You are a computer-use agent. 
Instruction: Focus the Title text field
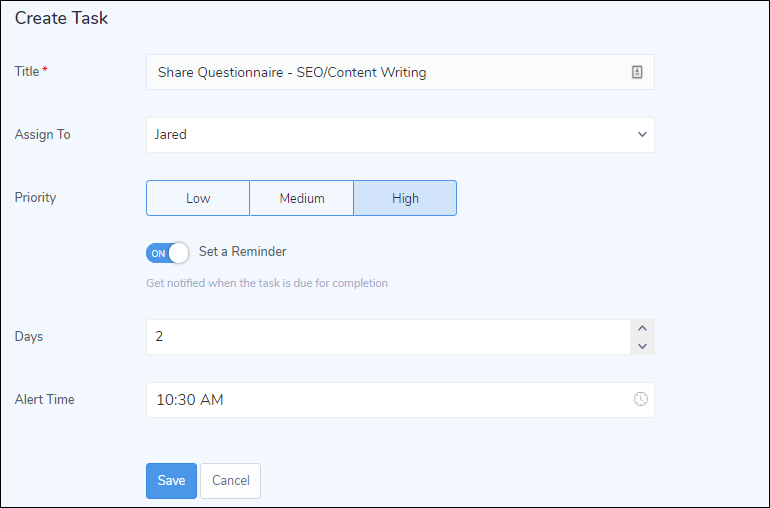click(390, 72)
